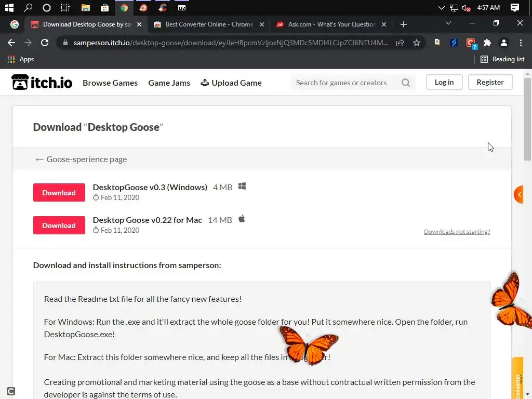Reload the current page

(x=45, y=43)
